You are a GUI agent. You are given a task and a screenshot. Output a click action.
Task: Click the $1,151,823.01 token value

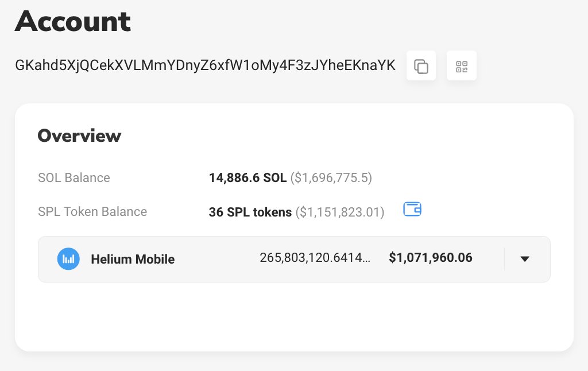(340, 212)
